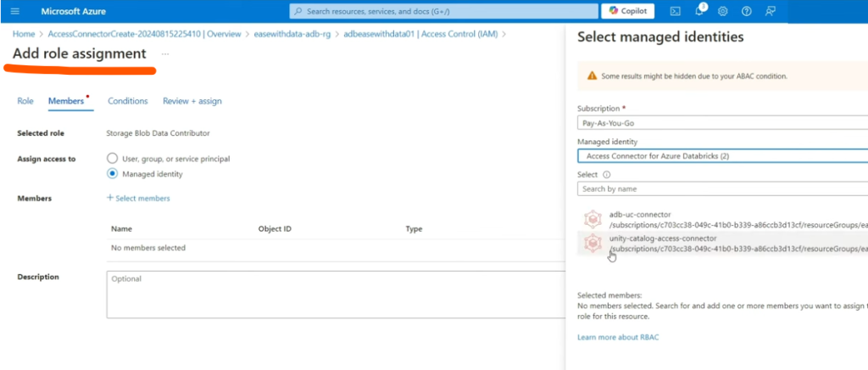Image resolution: width=868 pixels, height=370 pixels.
Task: Click the Microsoft Azure portal title
Action: [x=74, y=11]
